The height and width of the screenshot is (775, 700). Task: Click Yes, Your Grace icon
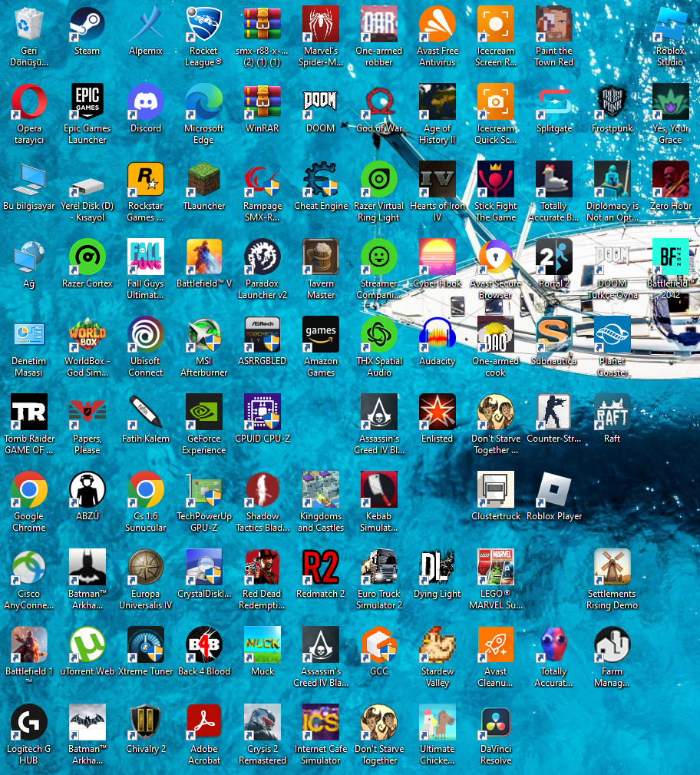670,102
